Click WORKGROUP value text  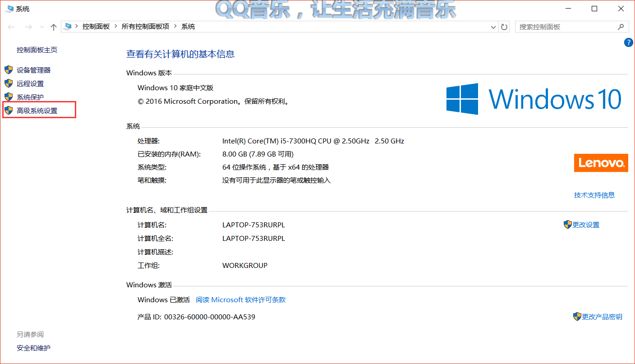click(x=245, y=266)
